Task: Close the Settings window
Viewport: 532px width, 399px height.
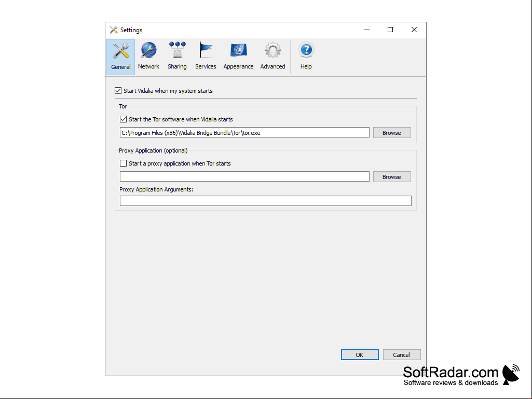Action: [414, 30]
